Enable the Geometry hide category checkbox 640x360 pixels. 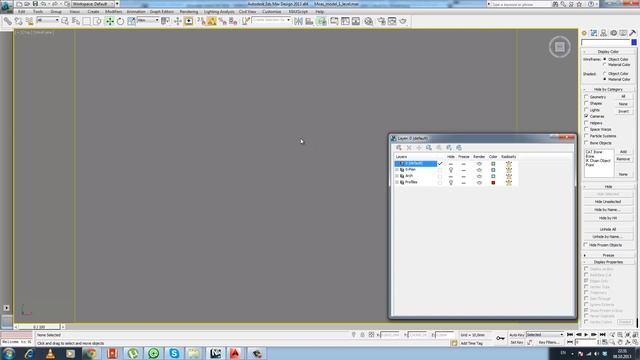587,97
